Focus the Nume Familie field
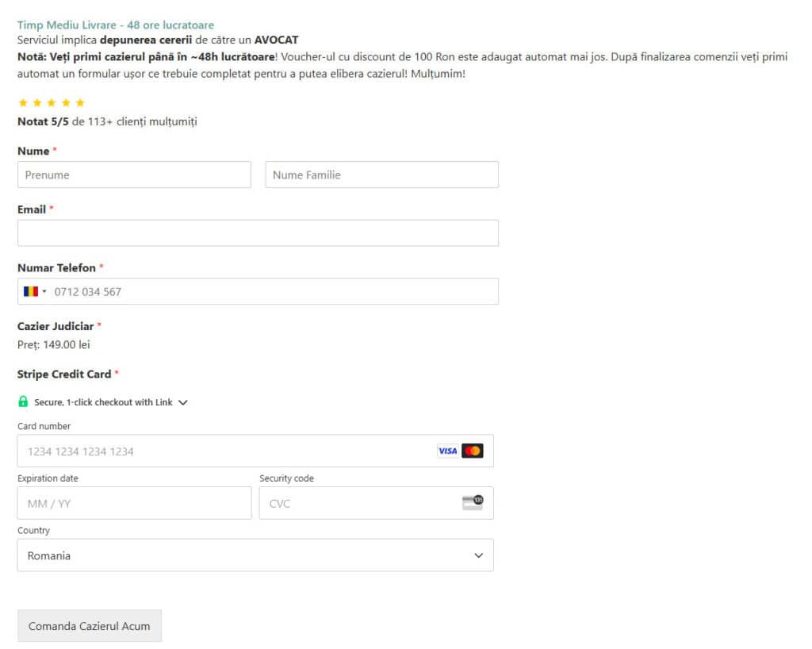This screenshot has width=812, height=649. (381, 175)
